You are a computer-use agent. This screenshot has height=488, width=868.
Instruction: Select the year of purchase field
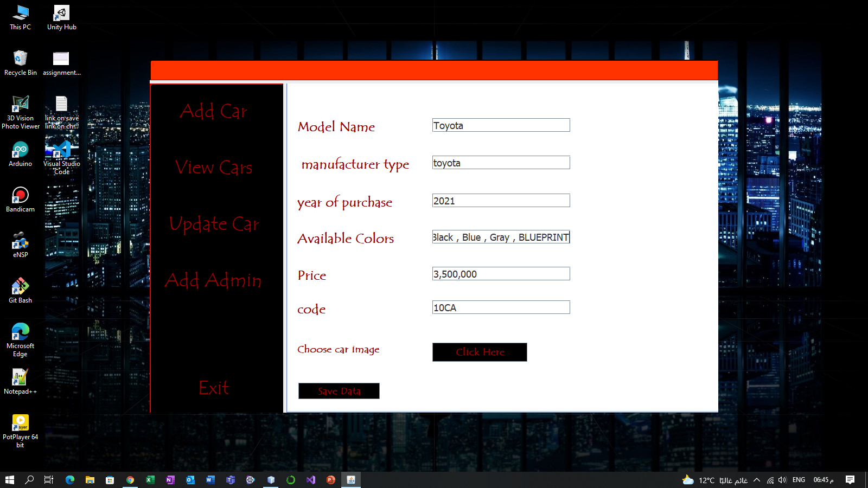pyautogui.click(x=501, y=201)
